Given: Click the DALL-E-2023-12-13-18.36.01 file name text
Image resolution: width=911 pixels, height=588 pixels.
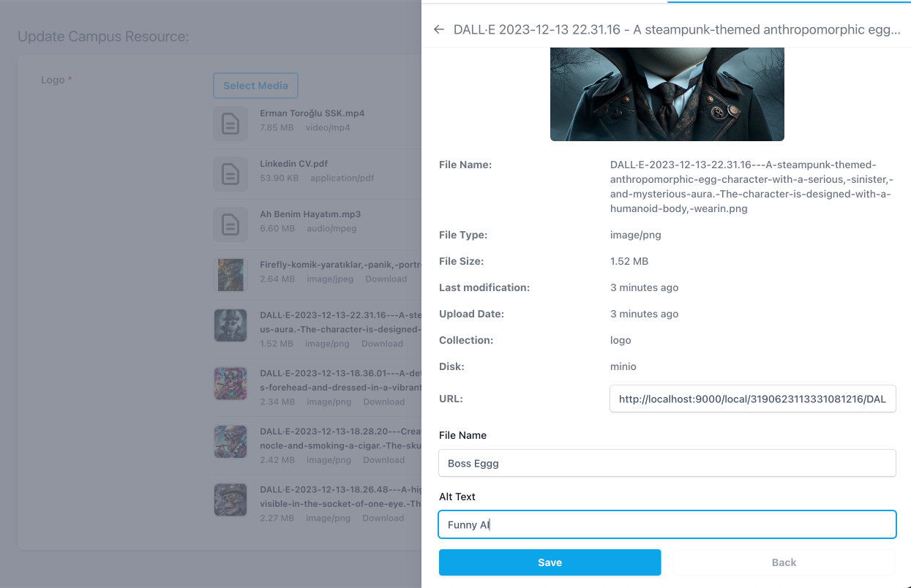Looking at the screenshot, I should point(340,380).
